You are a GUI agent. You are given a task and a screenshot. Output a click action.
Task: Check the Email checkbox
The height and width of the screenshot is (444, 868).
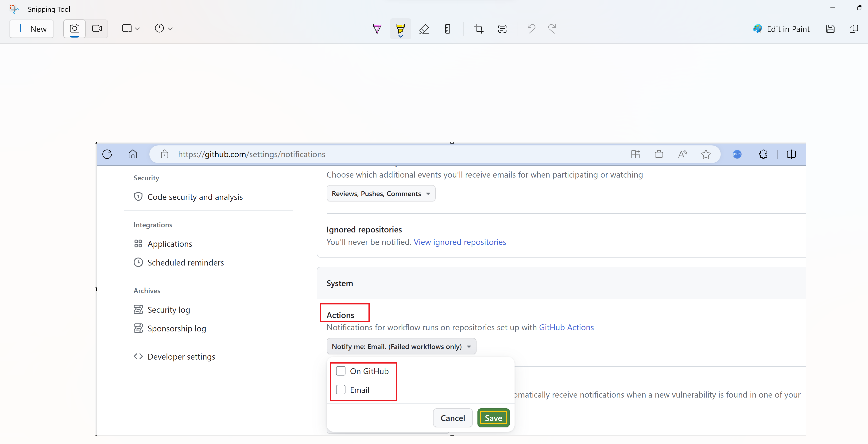(x=341, y=390)
